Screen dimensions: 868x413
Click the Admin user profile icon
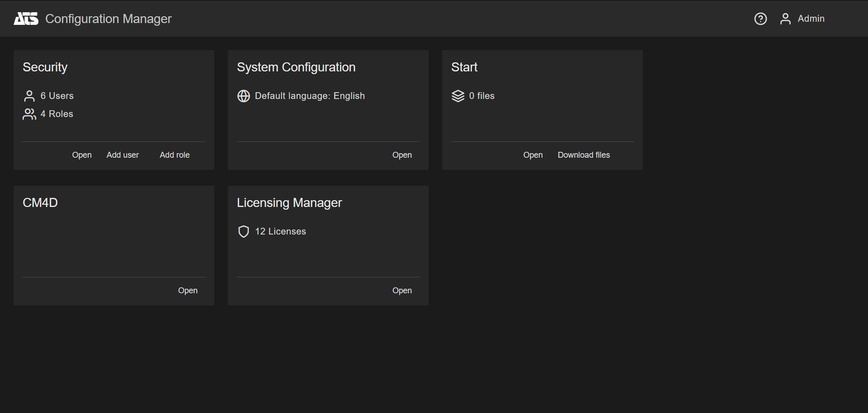(785, 19)
